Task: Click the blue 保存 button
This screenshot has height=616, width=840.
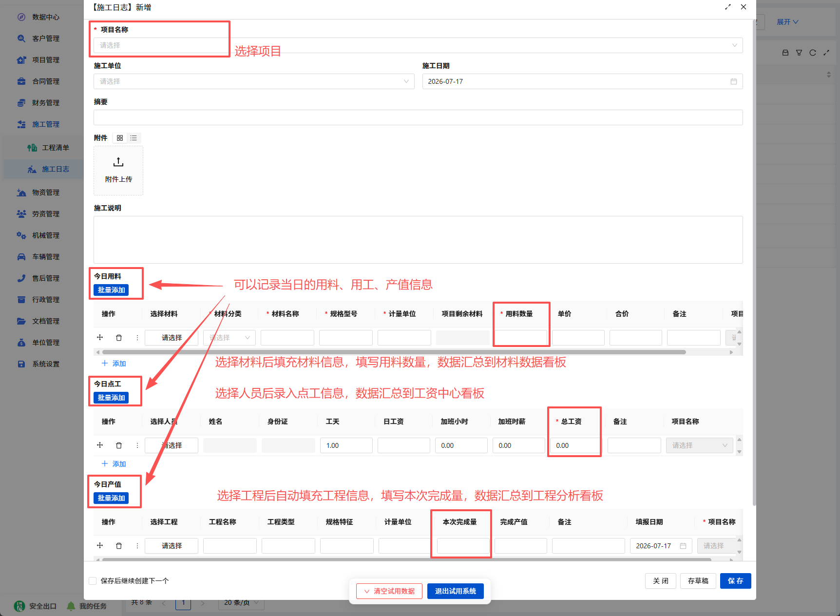Action: pos(736,581)
